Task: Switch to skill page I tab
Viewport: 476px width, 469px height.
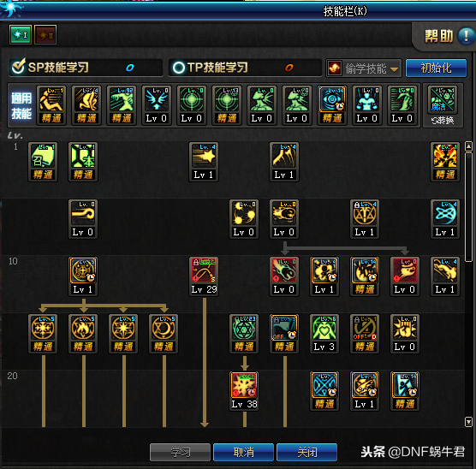Action: [x=21, y=35]
